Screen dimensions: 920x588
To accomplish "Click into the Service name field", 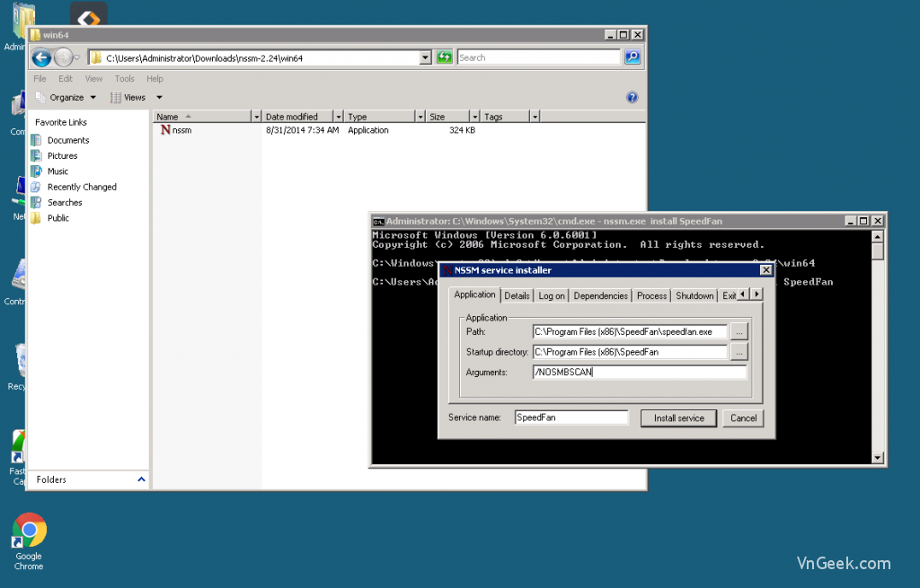I will pyautogui.click(x=571, y=417).
